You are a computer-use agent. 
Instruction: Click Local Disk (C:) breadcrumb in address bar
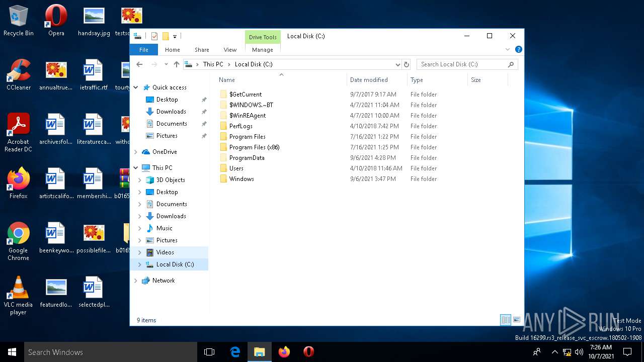point(254,64)
